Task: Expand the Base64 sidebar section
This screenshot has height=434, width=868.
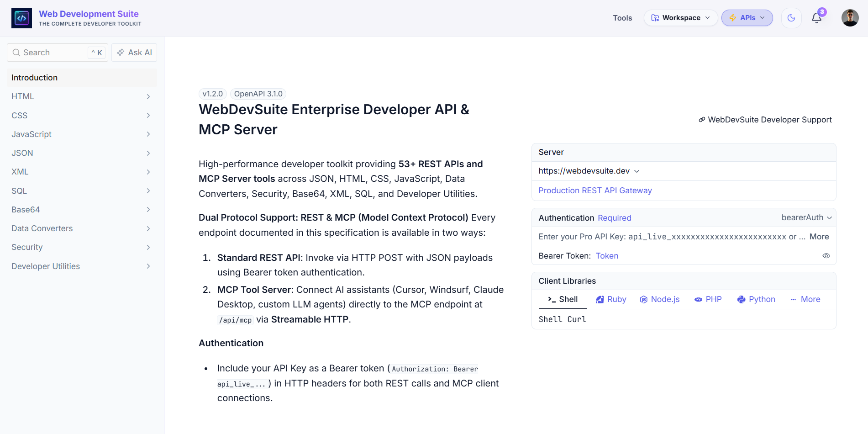Action: pos(82,210)
